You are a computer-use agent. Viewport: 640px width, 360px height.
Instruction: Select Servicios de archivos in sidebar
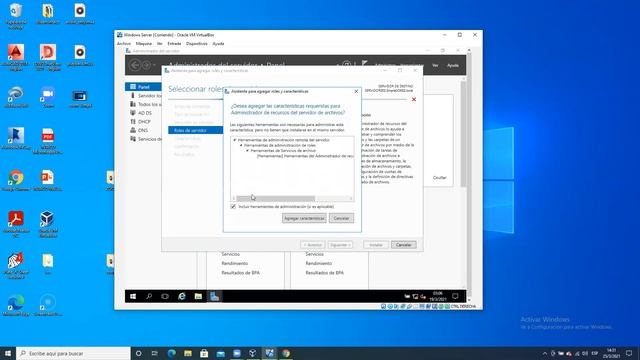[145, 139]
